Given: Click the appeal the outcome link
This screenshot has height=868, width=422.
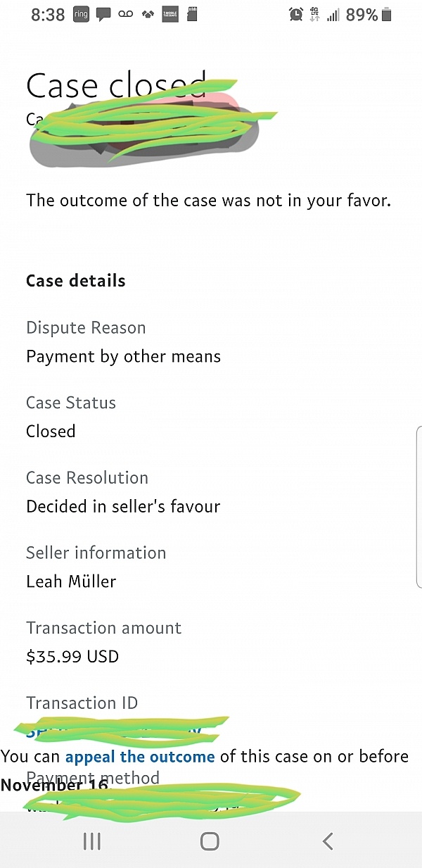Looking at the screenshot, I should tap(140, 757).
